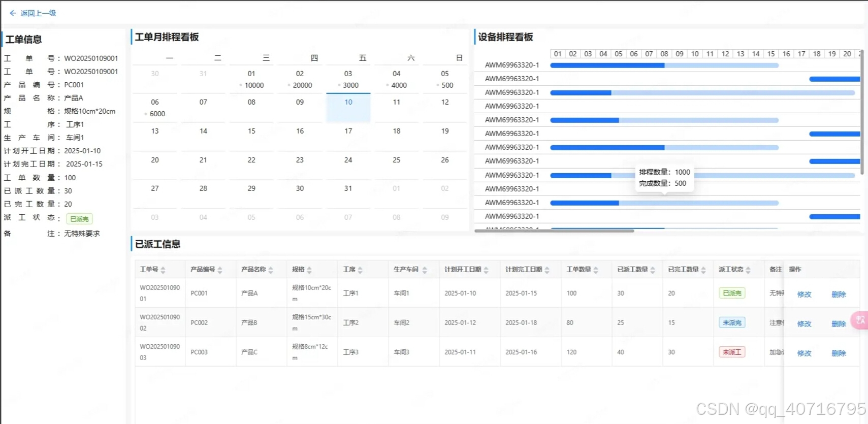The height and width of the screenshot is (424, 868).
Task: Click the 设备排程看板 heading
Action: point(505,37)
